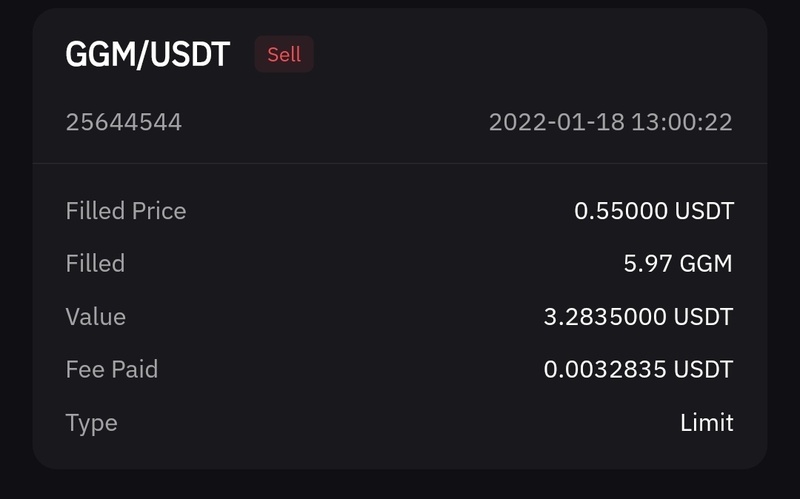Screen dimensions: 800x499
Task: Click the horizontal divider below the order ID
Action: (400, 164)
